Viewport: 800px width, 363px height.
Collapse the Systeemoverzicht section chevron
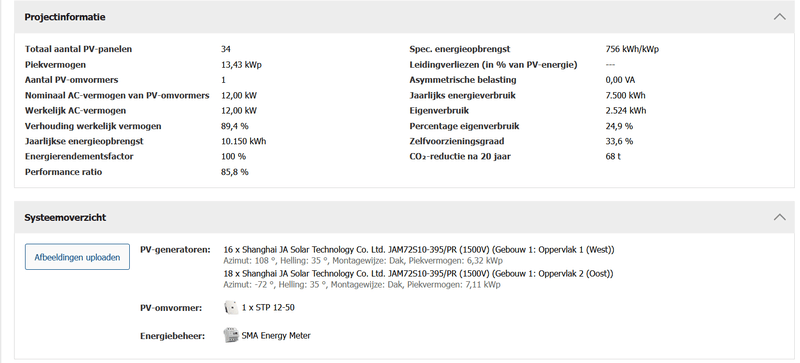click(x=780, y=217)
